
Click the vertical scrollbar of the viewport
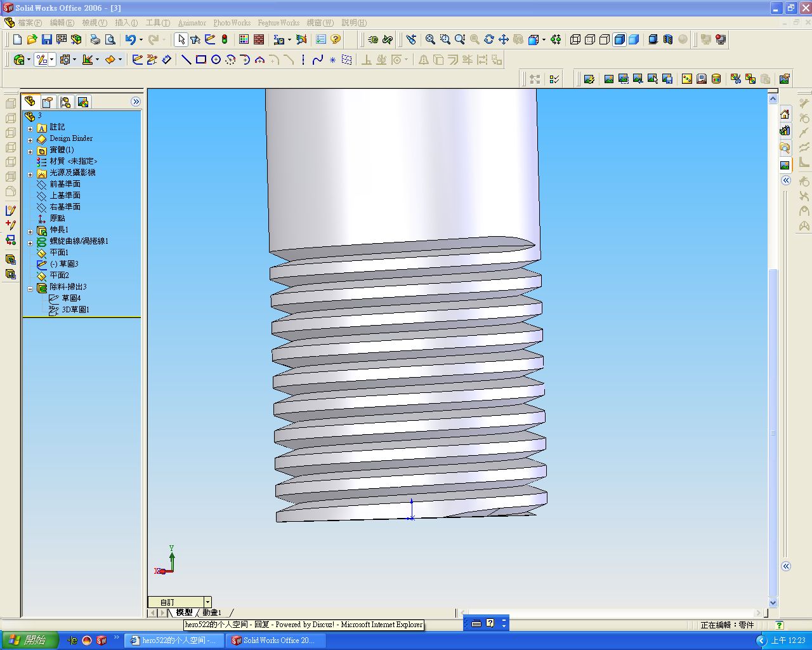[x=773, y=349]
